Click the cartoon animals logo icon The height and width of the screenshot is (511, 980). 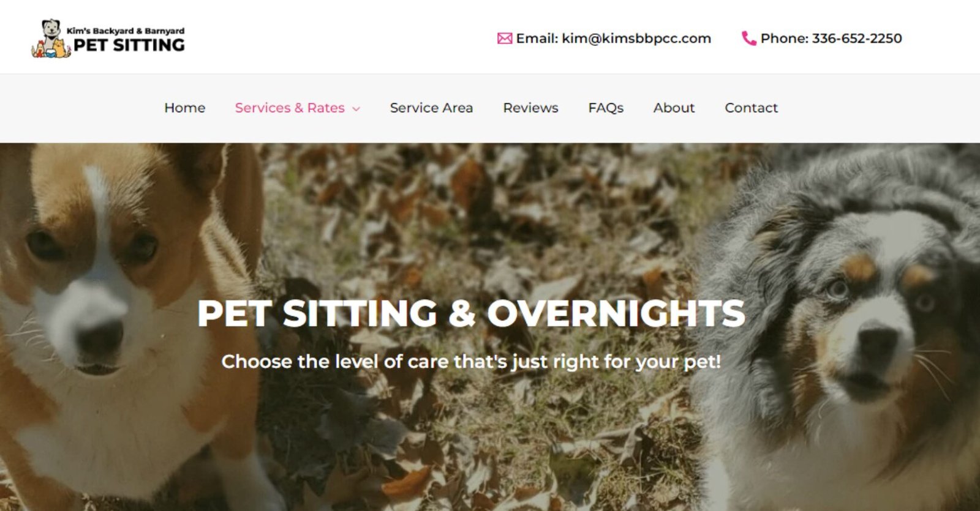pyautogui.click(x=51, y=39)
